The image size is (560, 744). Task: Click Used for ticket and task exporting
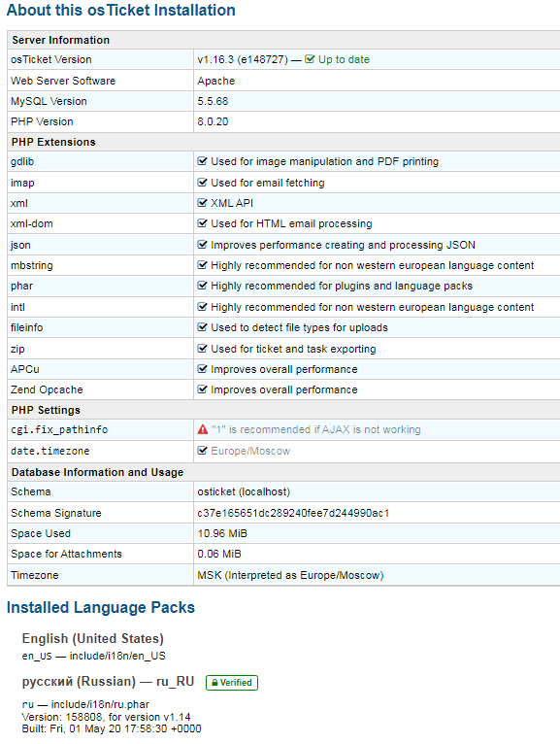[x=293, y=349]
